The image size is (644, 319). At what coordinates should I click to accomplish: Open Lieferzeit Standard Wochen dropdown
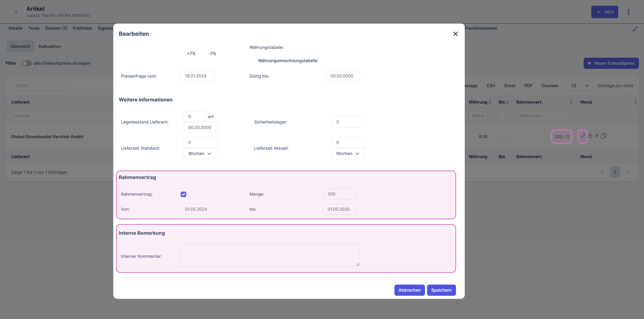point(200,154)
